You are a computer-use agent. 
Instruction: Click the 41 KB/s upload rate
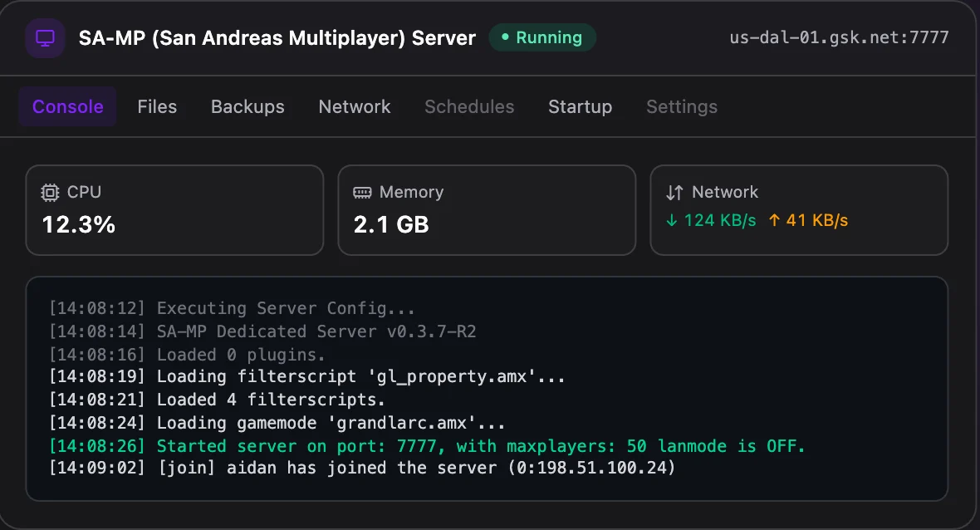pos(817,220)
